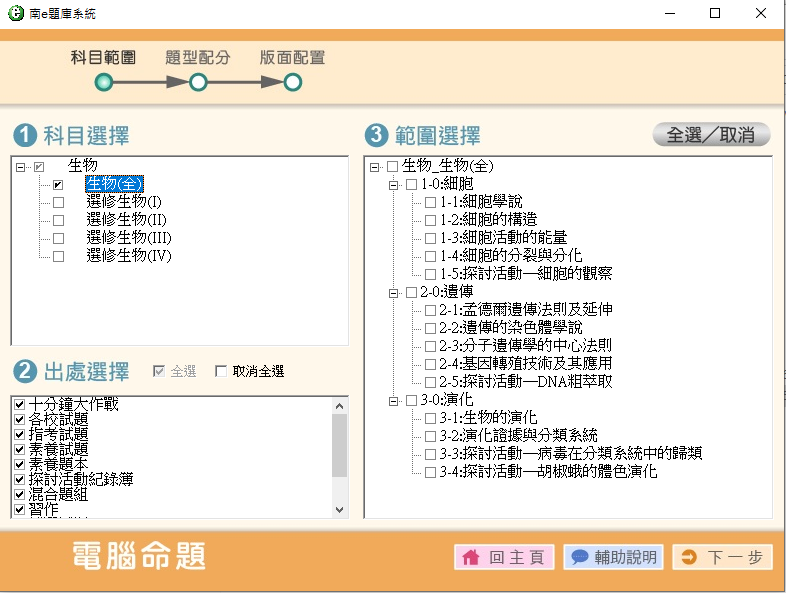Collapse the 生物 subject tree root
The image size is (786, 593).
21,167
